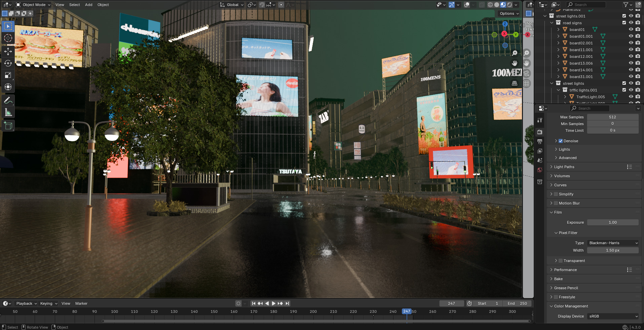Open the viewport Options popover
Image resolution: width=644 pixels, height=330 pixels.
click(509, 13)
